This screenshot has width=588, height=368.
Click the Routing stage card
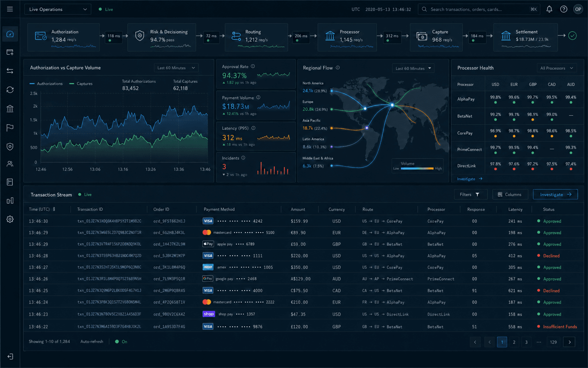tap(256, 37)
